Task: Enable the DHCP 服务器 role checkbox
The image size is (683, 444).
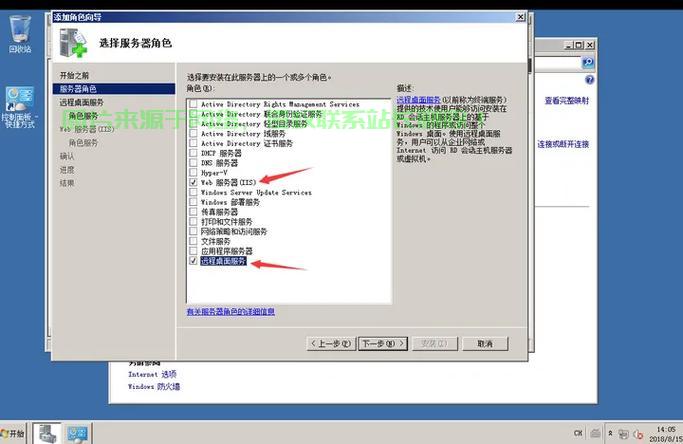Action: coord(193,153)
